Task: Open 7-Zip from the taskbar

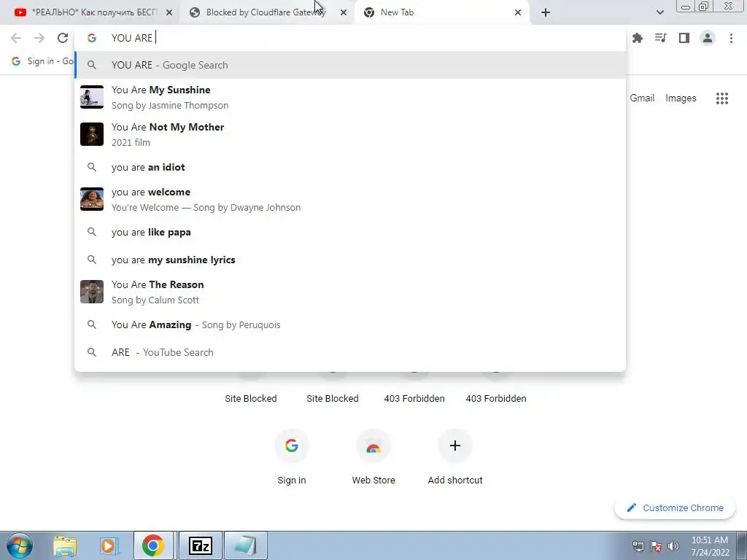Action: point(200,545)
